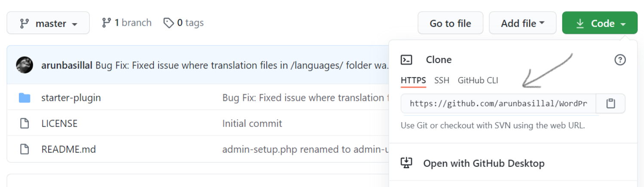This screenshot has height=187, width=644.
Task: Click the terminal icon beside Clone
Action: coord(406,60)
